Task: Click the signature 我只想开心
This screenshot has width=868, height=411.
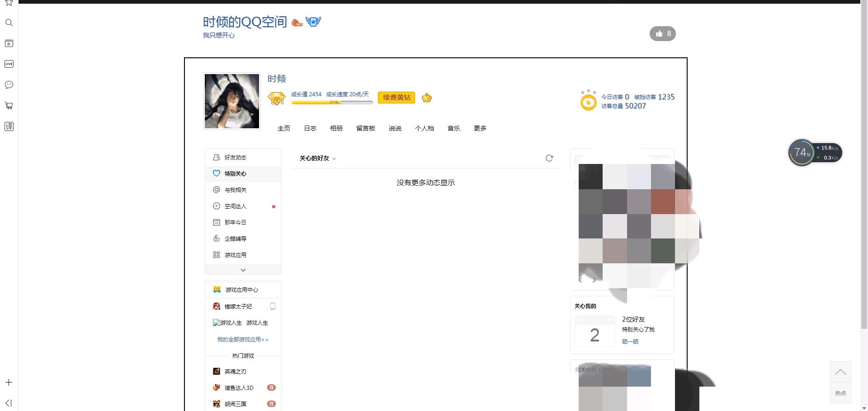Action: 218,35
